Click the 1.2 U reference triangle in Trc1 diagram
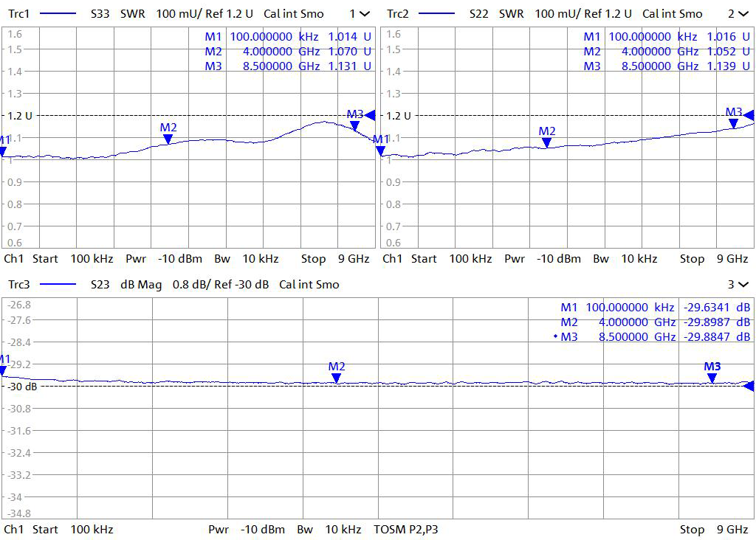This screenshot has height=540, width=756. (x=371, y=115)
